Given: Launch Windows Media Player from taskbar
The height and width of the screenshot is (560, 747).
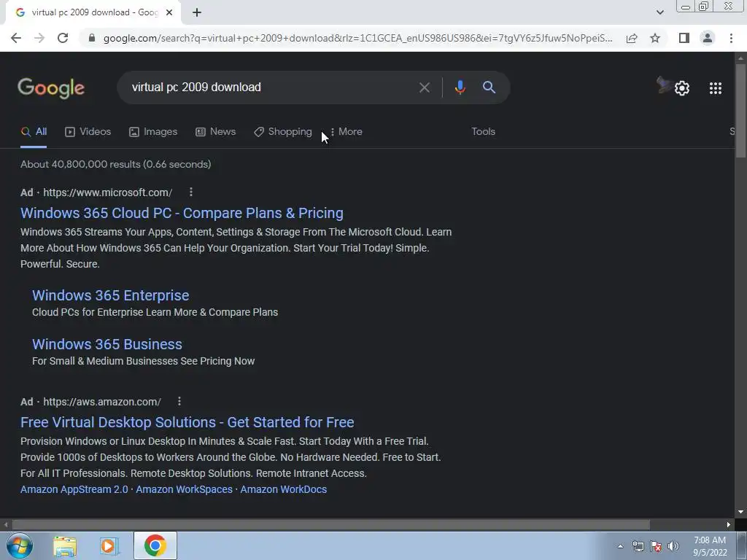Looking at the screenshot, I should pyautogui.click(x=109, y=546).
